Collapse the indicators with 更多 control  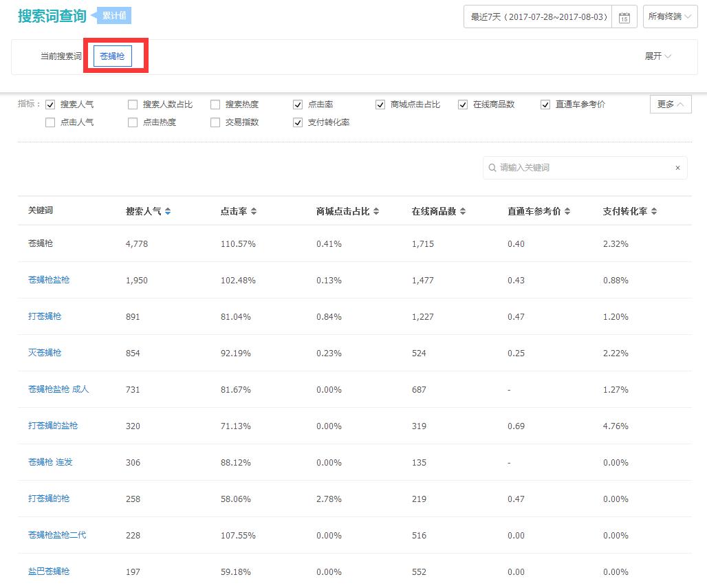pyautogui.click(x=670, y=104)
